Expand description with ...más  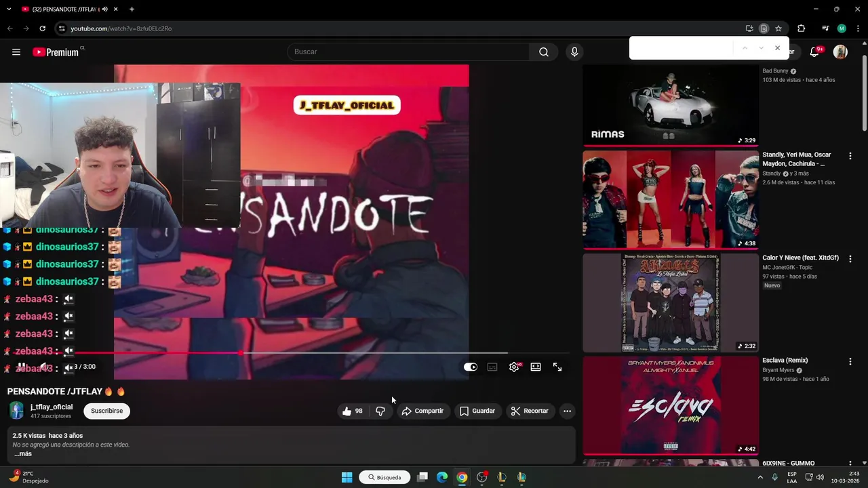point(23,454)
